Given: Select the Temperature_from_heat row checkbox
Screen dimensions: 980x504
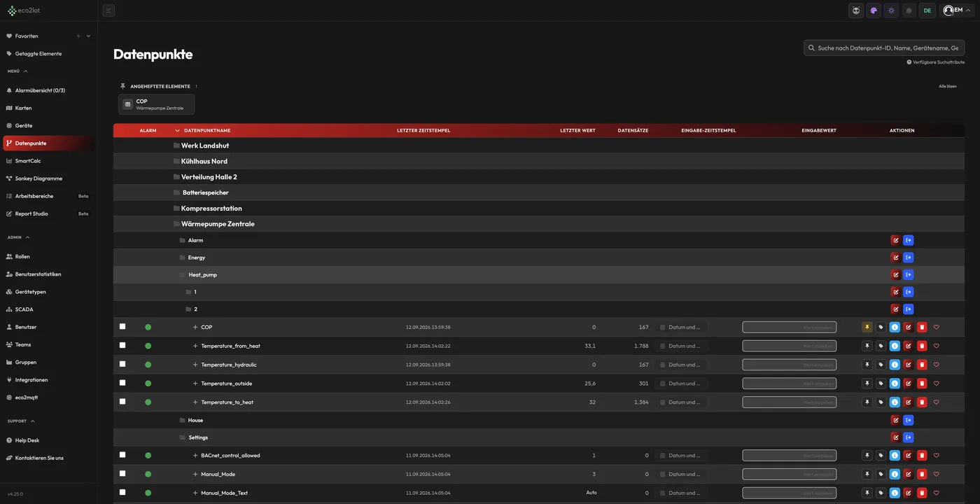Looking at the screenshot, I should tap(122, 345).
